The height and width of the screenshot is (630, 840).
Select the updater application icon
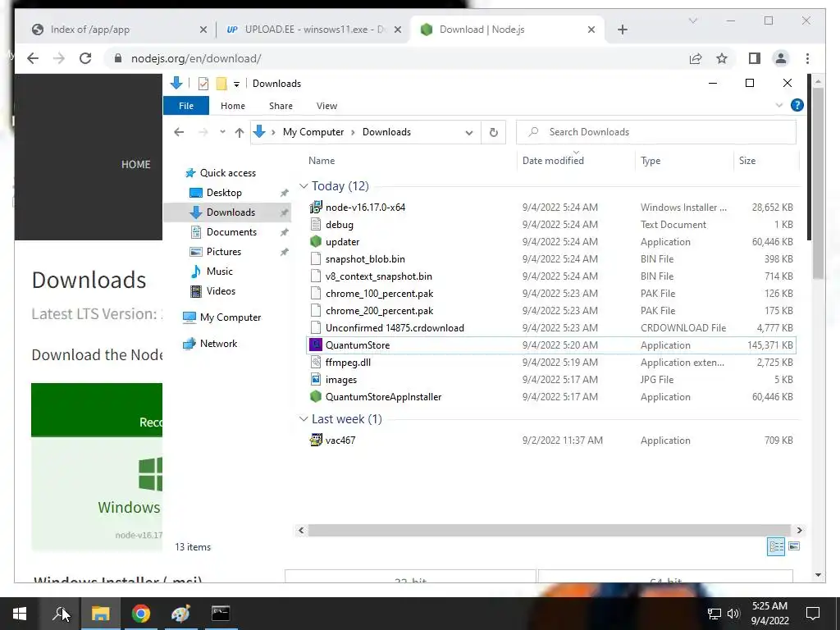(316, 242)
